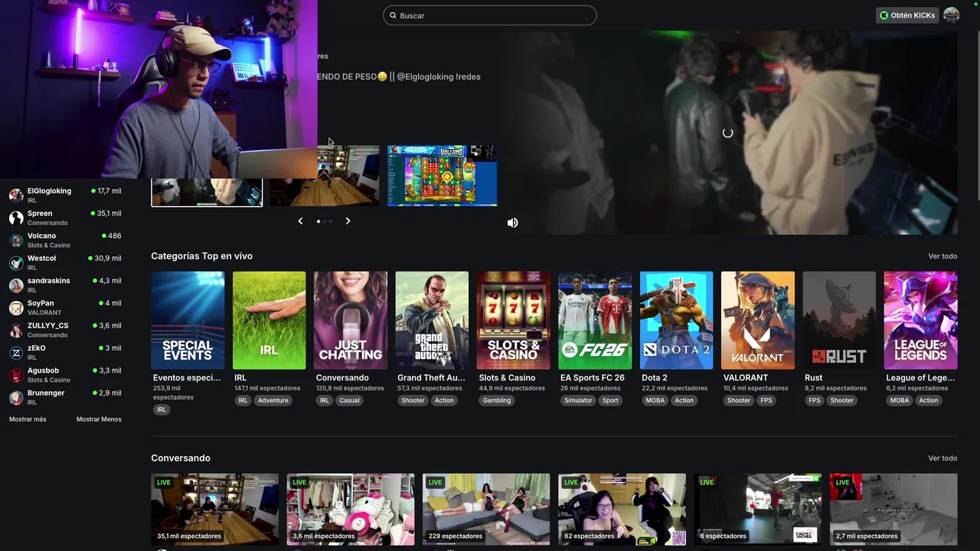Open the Just Chatting category cover
980x551 pixels.
pos(351,321)
